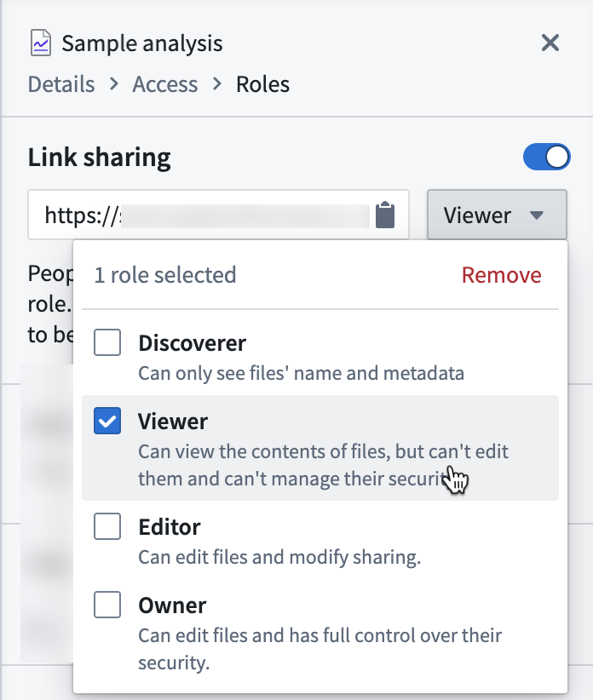Click the Sample analysis title text

[x=142, y=43]
